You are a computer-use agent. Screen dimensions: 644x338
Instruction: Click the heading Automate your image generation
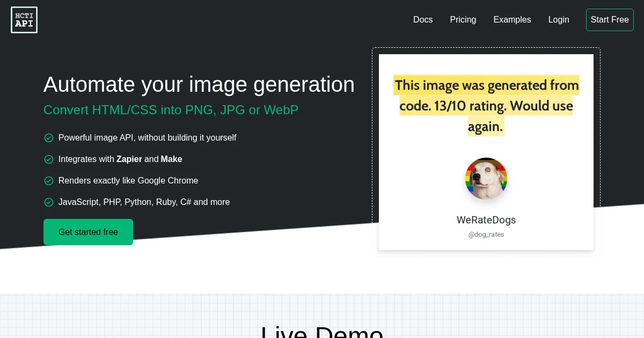(199, 84)
